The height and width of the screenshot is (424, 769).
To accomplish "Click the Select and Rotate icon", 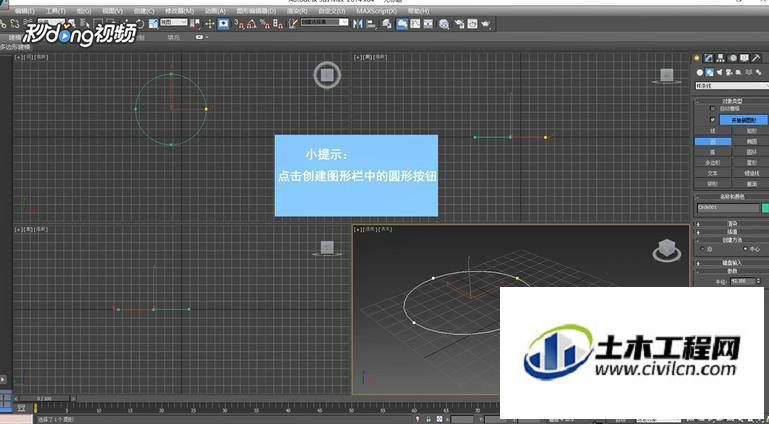I will (140, 23).
